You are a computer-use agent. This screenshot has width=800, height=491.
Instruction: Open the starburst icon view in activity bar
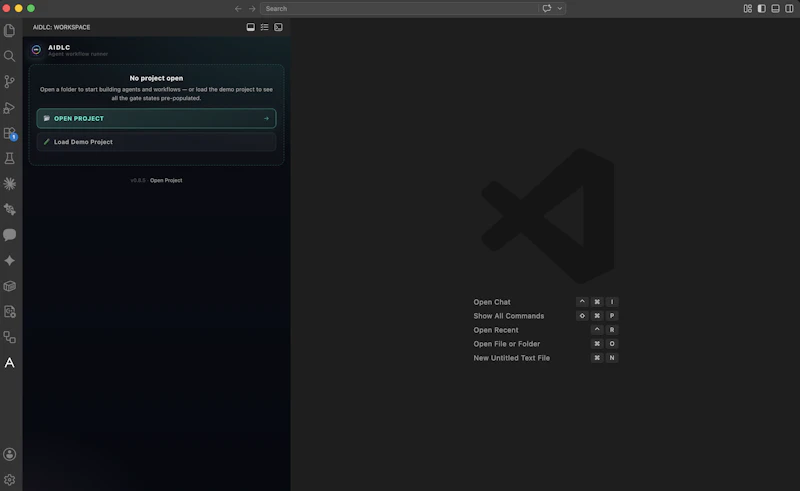[x=9, y=184]
